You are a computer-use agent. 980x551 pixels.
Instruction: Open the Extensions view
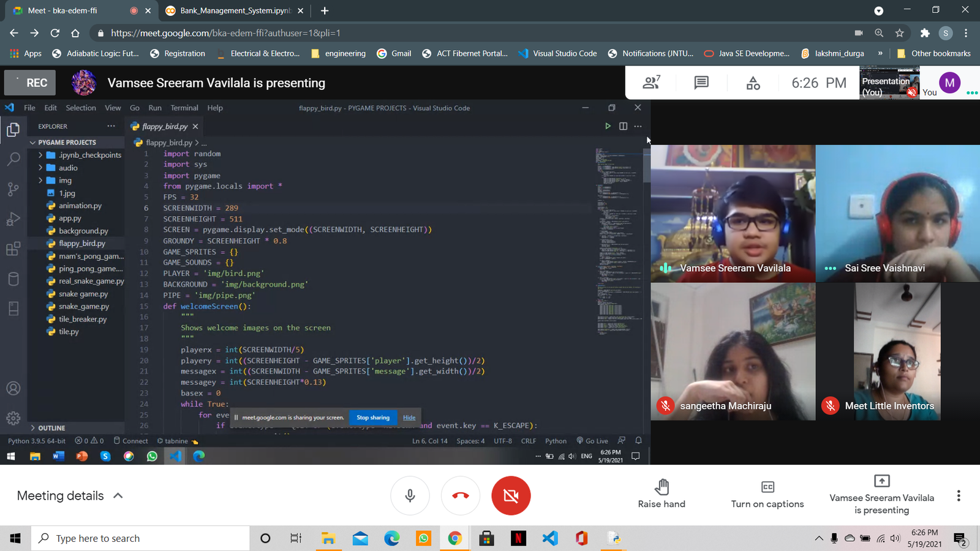pos(13,249)
